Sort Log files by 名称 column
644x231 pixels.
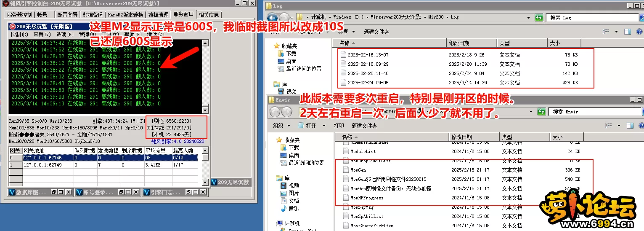[389, 43]
